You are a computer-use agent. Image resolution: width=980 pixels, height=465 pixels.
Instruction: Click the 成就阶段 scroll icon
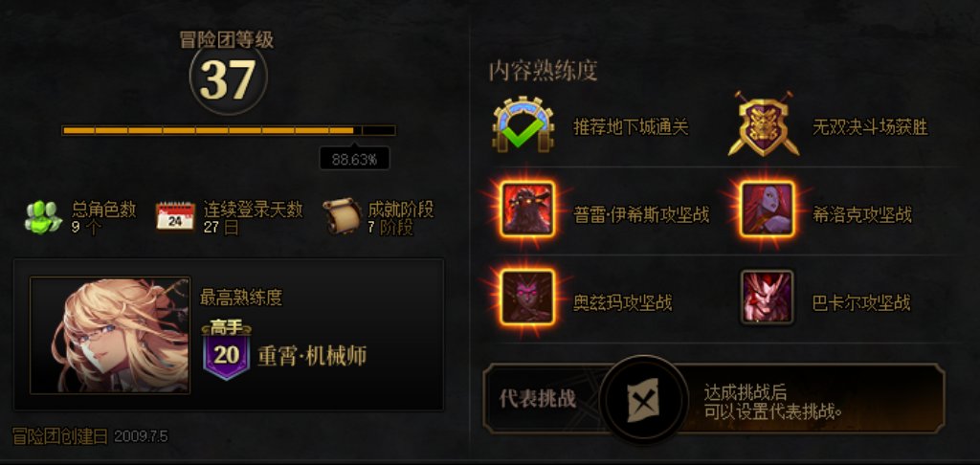coord(342,216)
